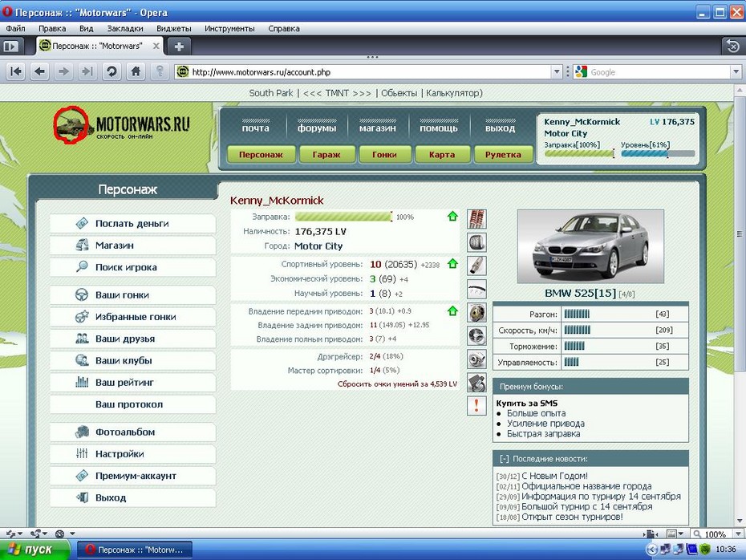
Task: Click the green Гонки tab button
Action: coord(384,155)
